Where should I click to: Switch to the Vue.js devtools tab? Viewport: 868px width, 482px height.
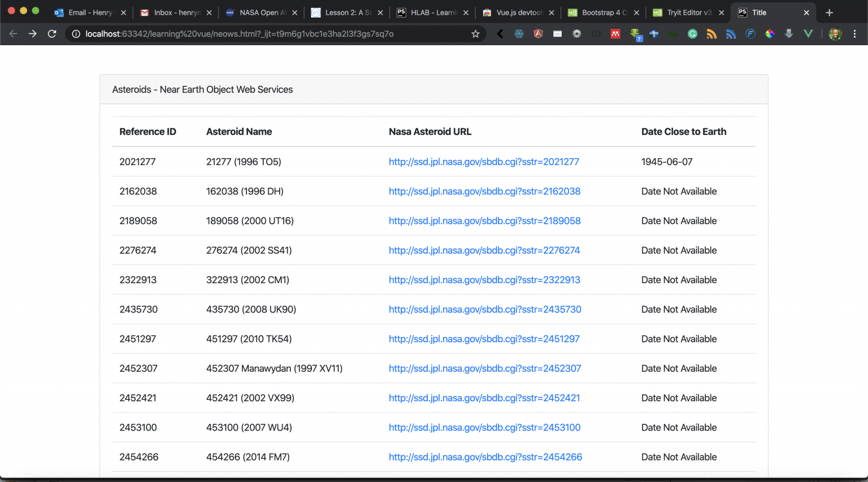(x=518, y=12)
